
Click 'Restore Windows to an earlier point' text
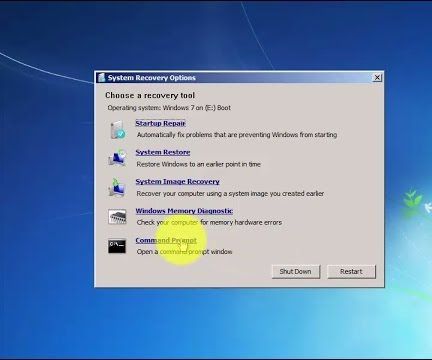coord(199,164)
